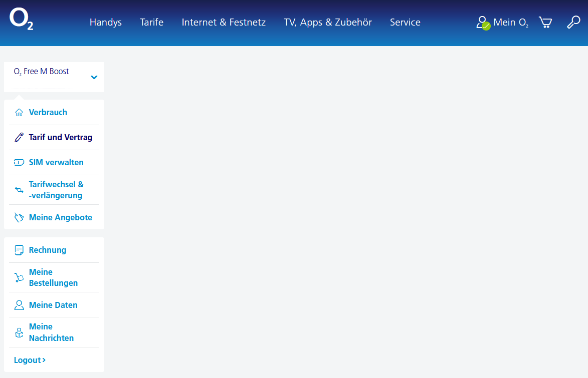Image resolution: width=588 pixels, height=378 pixels.
Task: Open Meine Daten
Action: 53,305
